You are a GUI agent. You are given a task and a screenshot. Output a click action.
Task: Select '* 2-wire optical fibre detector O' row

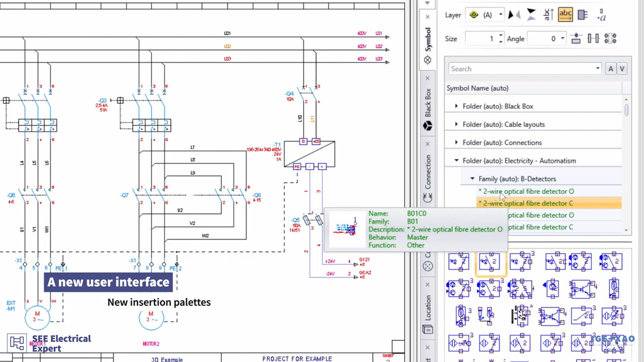pyautogui.click(x=549, y=191)
